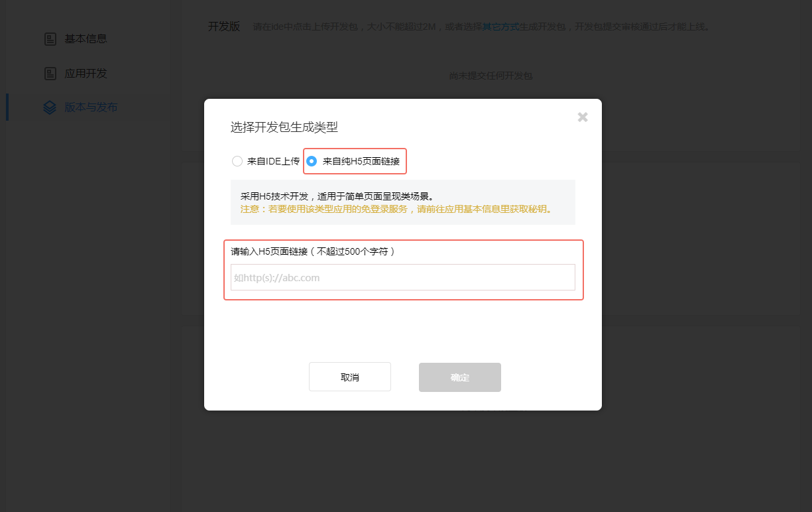Image resolution: width=812 pixels, height=512 pixels.
Task: Click the 选择开发包生成类型 dialog title
Action: tap(284, 127)
